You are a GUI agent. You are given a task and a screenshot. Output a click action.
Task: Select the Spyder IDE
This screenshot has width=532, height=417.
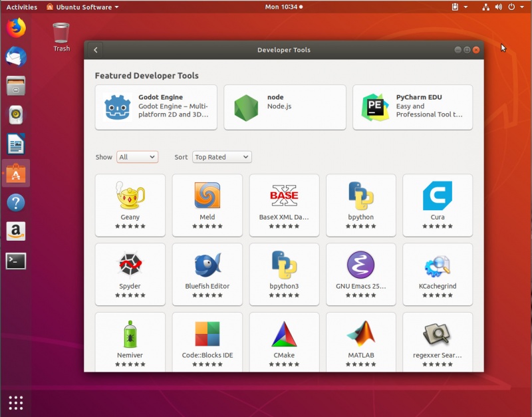(x=130, y=274)
